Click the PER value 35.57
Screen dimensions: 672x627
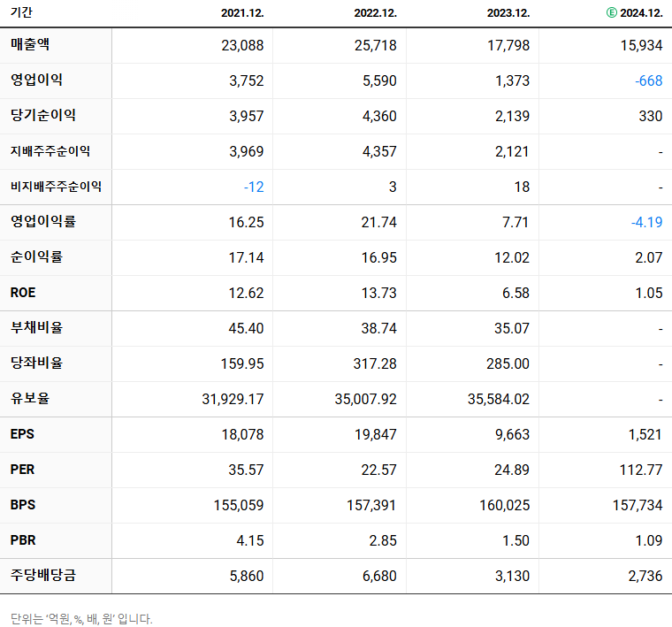coord(246,470)
